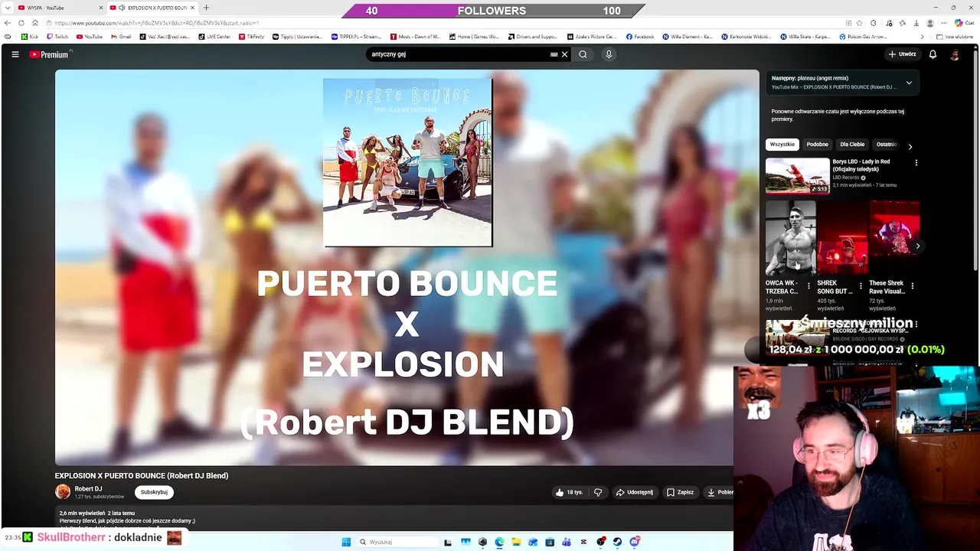Open the OWCA WK short thumbnail
The height and width of the screenshot is (551, 980).
[x=790, y=238]
